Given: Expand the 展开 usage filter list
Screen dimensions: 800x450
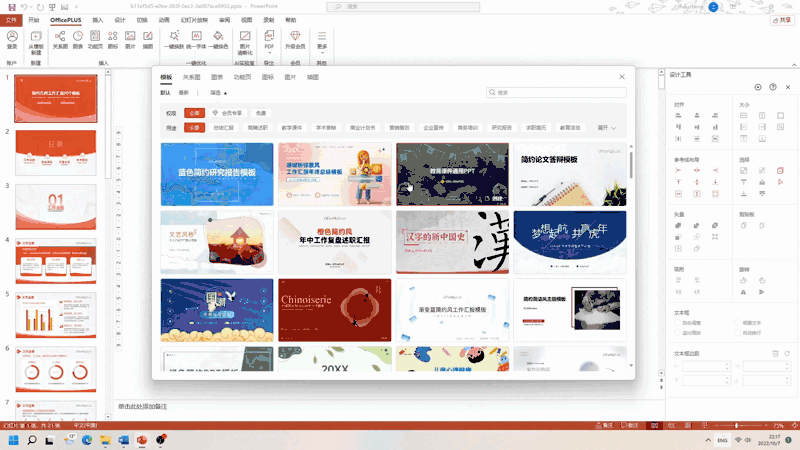Looking at the screenshot, I should 607,128.
